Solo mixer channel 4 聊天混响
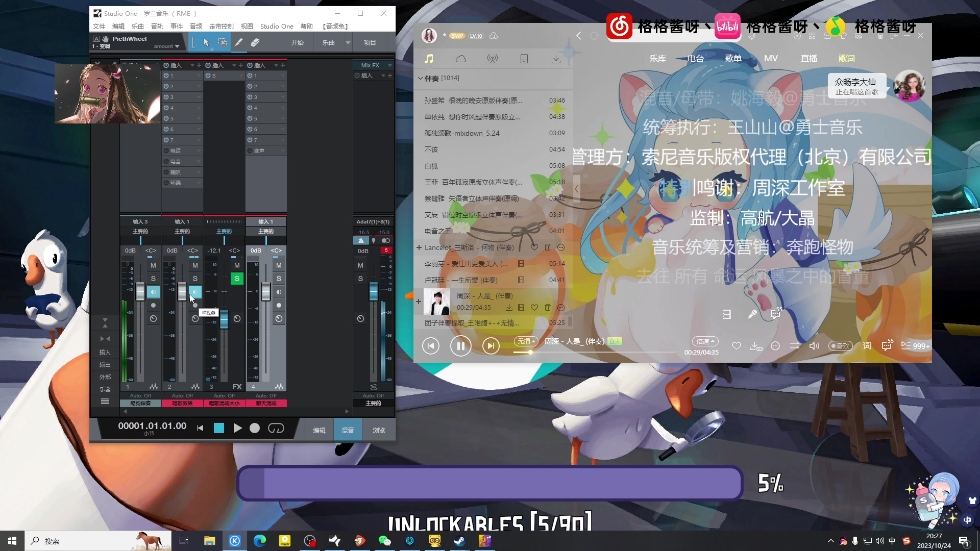Image resolution: width=980 pixels, height=551 pixels. point(279,279)
